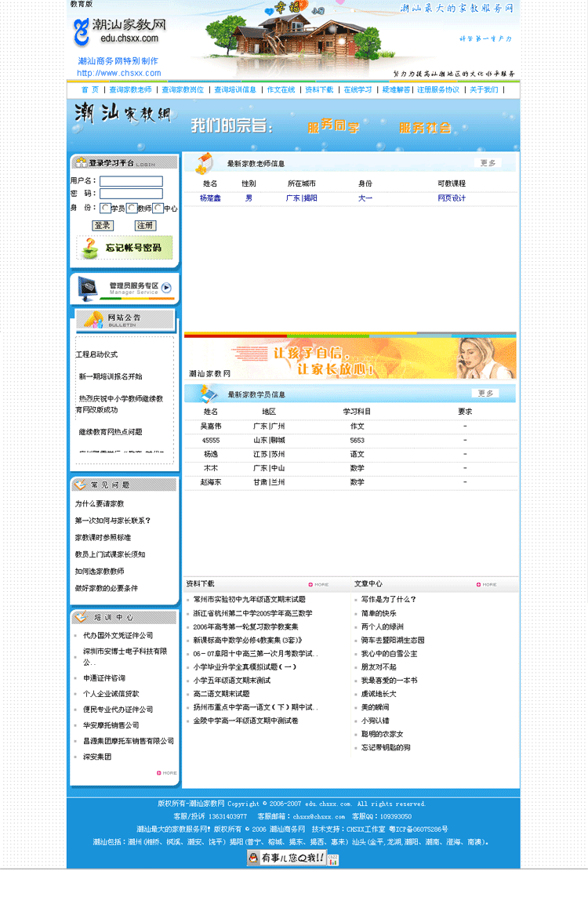Click the 潮汕家教网 logo icon in header
Viewport: 588px width, 915px height.
point(81,32)
